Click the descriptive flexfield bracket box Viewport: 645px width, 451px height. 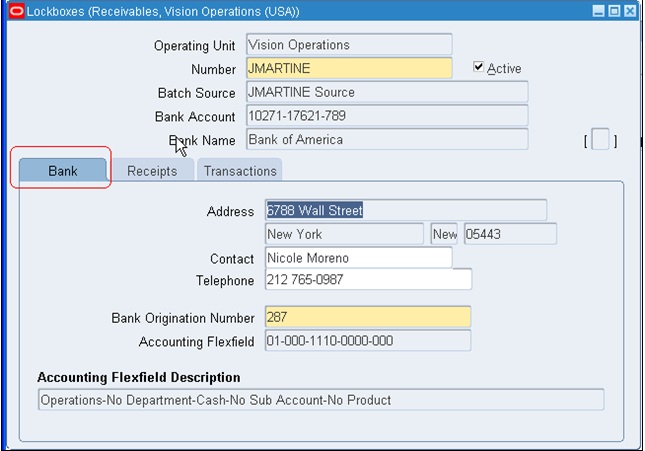(x=601, y=139)
